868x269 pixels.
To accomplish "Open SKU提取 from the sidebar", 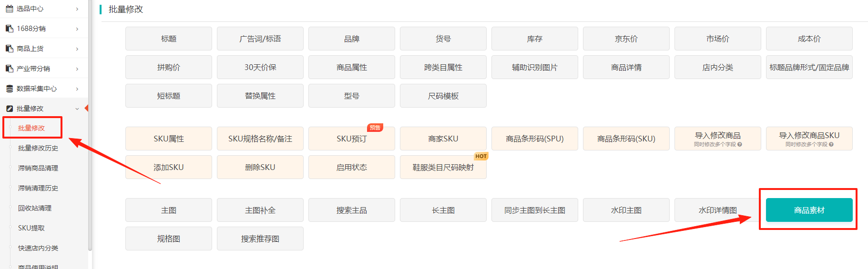I will (x=31, y=228).
